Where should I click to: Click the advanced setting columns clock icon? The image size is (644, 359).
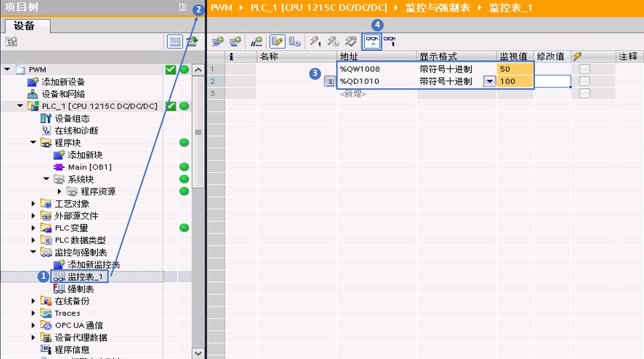pos(294,42)
